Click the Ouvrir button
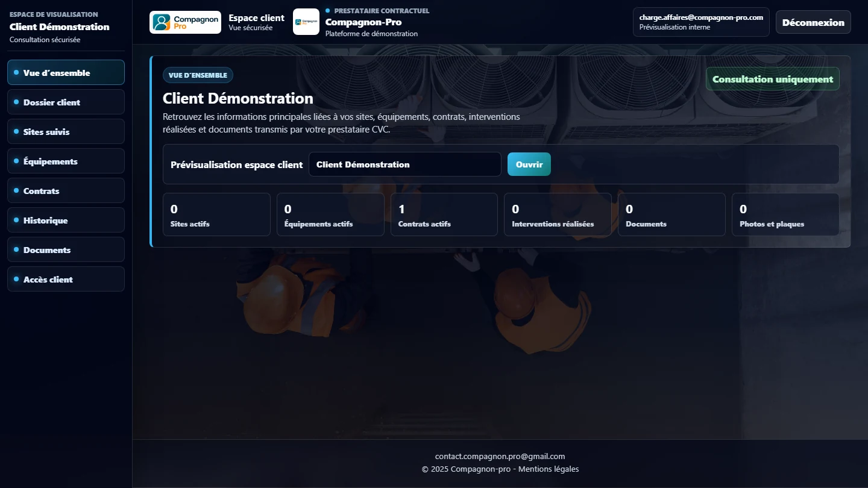The height and width of the screenshot is (488, 868). [x=529, y=164]
